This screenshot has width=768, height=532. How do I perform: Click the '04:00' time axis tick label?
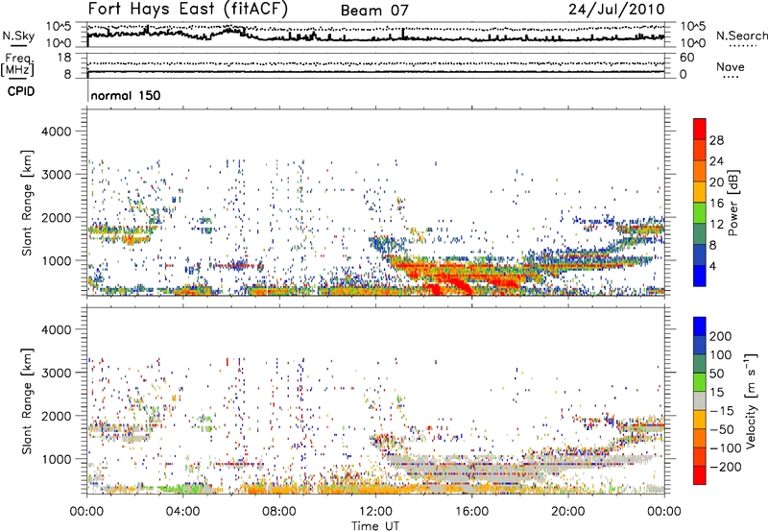tap(182, 512)
